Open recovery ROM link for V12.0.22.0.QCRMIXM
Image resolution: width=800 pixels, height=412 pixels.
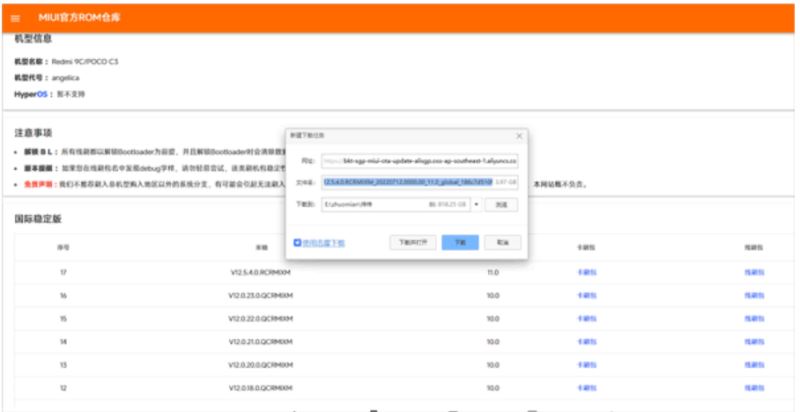587,319
